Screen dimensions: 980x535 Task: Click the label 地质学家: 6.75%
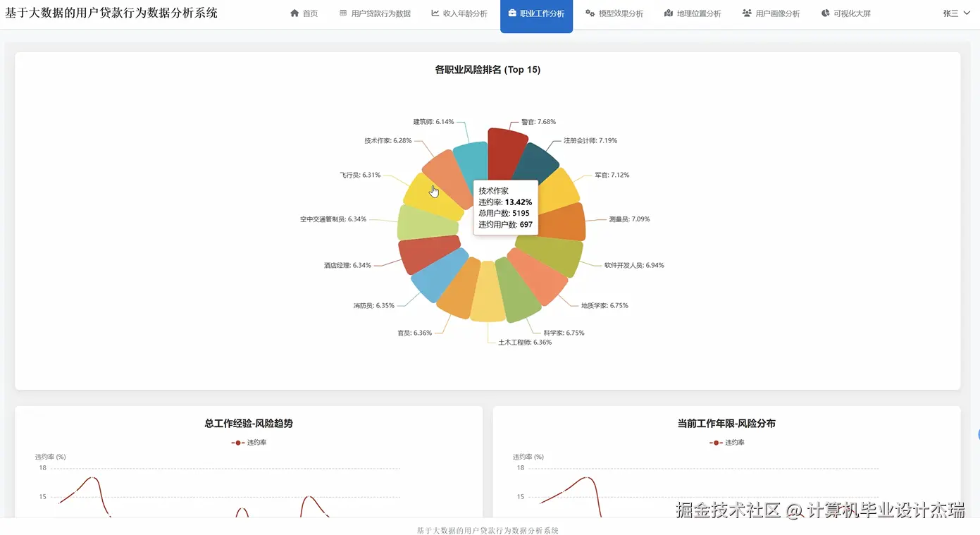pyautogui.click(x=604, y=306)
